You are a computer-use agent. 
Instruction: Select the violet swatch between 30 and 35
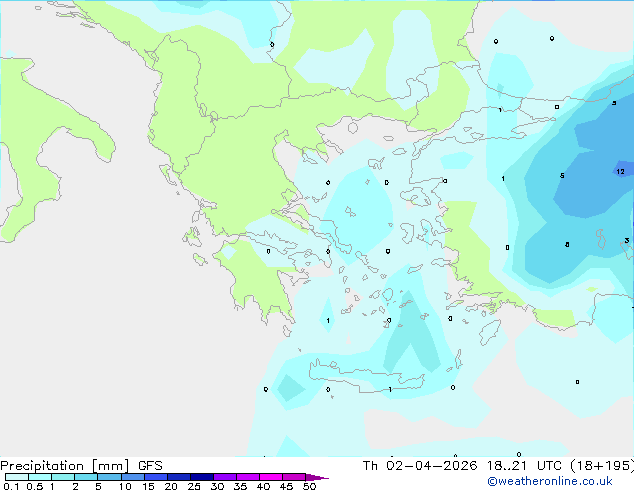pos(224,477)
